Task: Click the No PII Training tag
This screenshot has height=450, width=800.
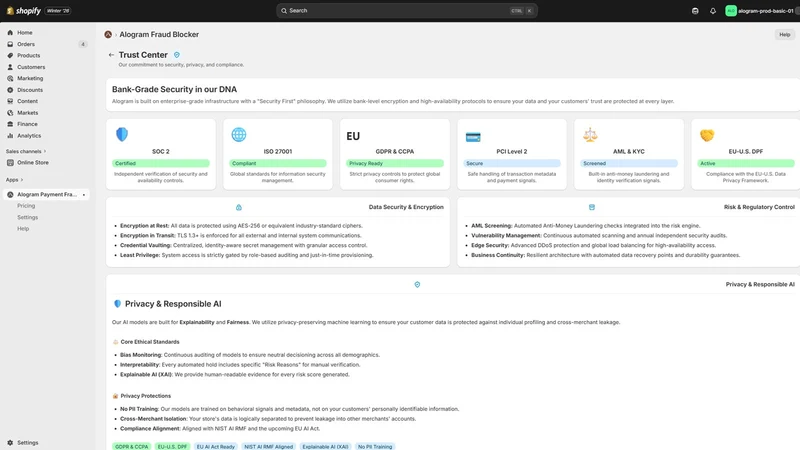Action: point(375,446)
